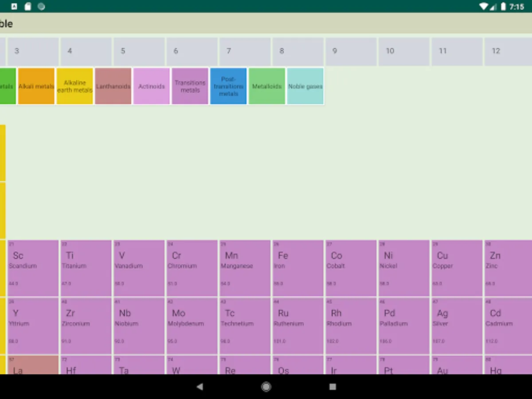Open the Iron (Fe) element tile
The image size is (532, 399).
coord(298,268)
